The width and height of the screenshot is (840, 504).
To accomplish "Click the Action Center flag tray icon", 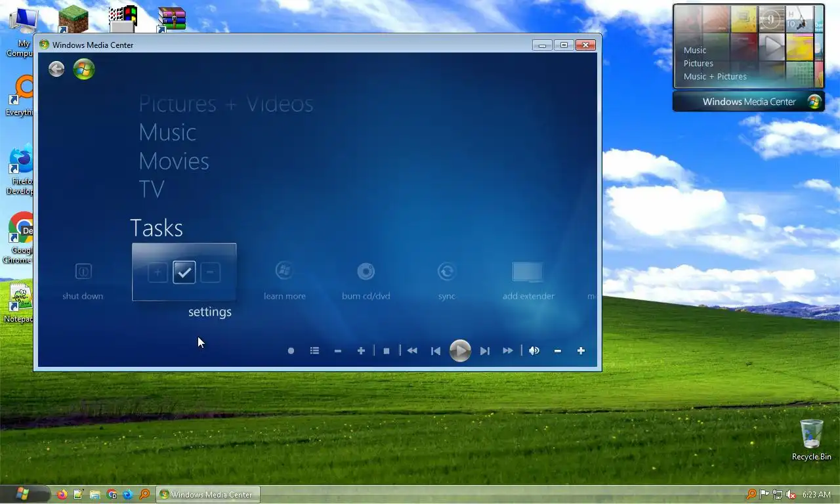I will pyautogui.click(x=765, y=494).
